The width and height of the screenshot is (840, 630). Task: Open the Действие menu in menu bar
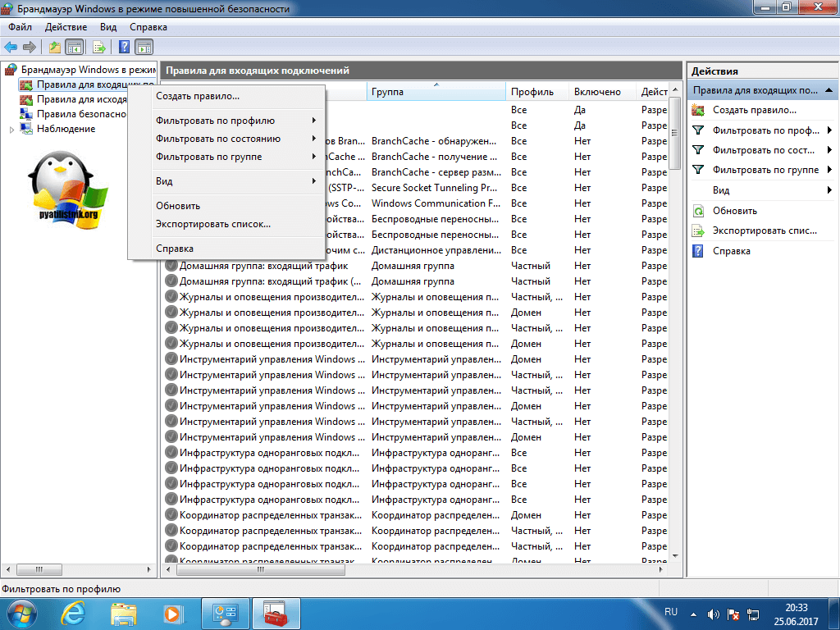66,27
